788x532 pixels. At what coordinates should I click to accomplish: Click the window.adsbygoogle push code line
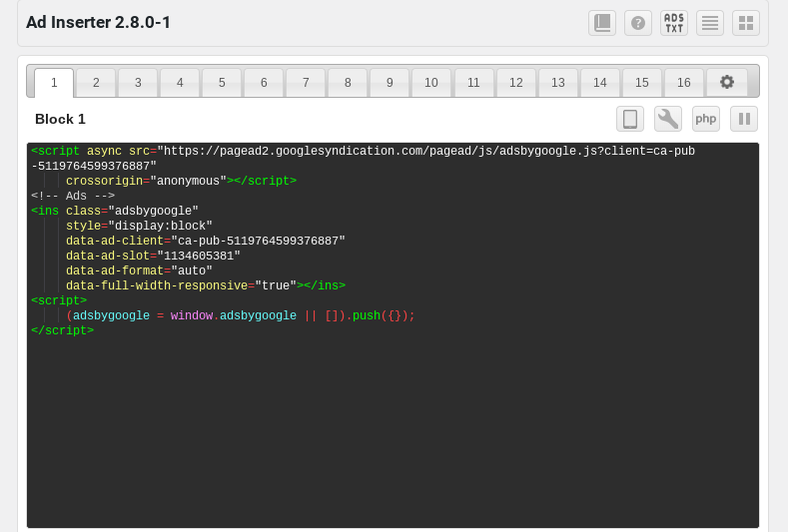click(x=241, y=315)
